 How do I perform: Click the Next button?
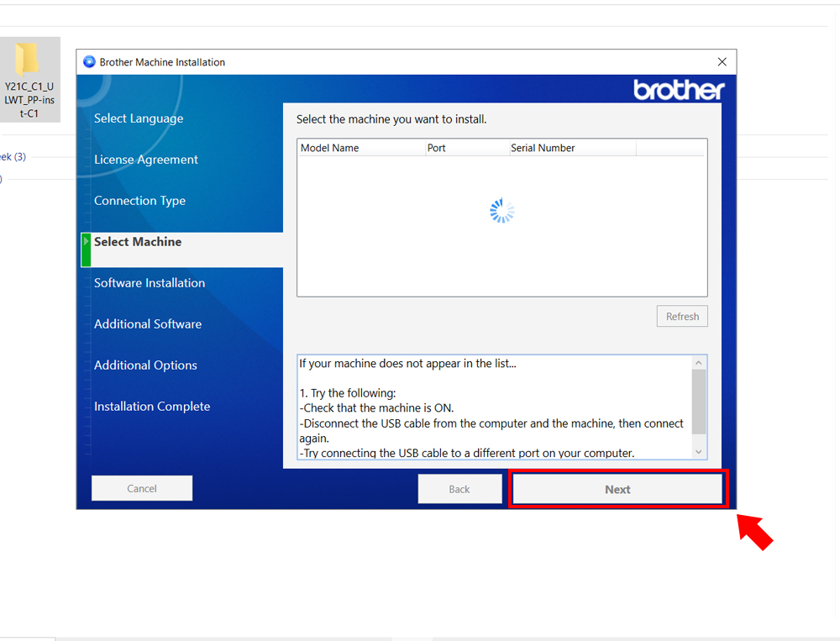tap(617, 489)
